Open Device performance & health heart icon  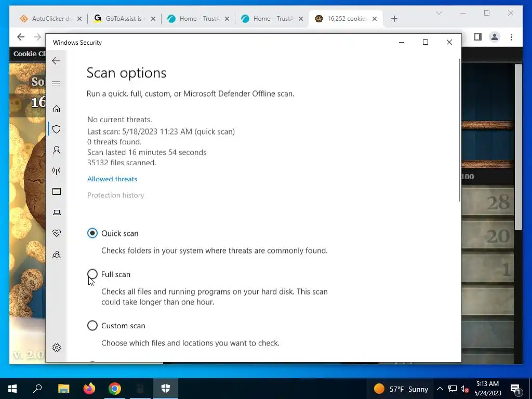tap(57, 233)
